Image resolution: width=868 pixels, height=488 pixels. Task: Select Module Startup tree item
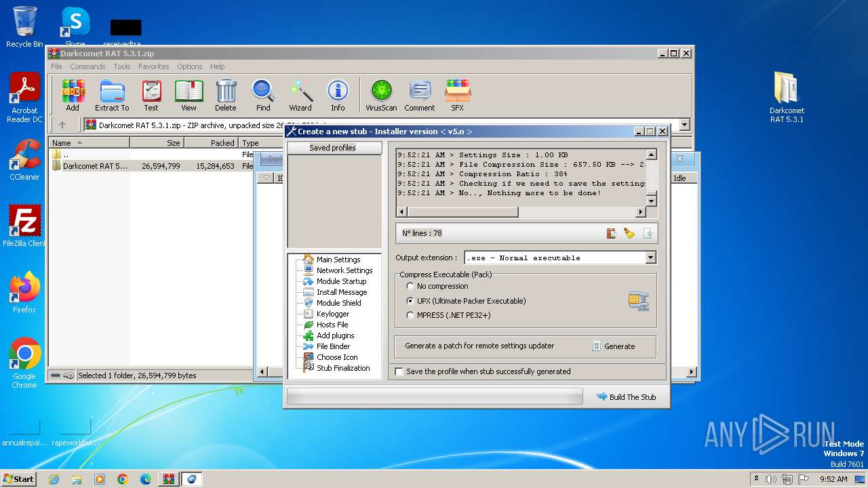point(341,281)
